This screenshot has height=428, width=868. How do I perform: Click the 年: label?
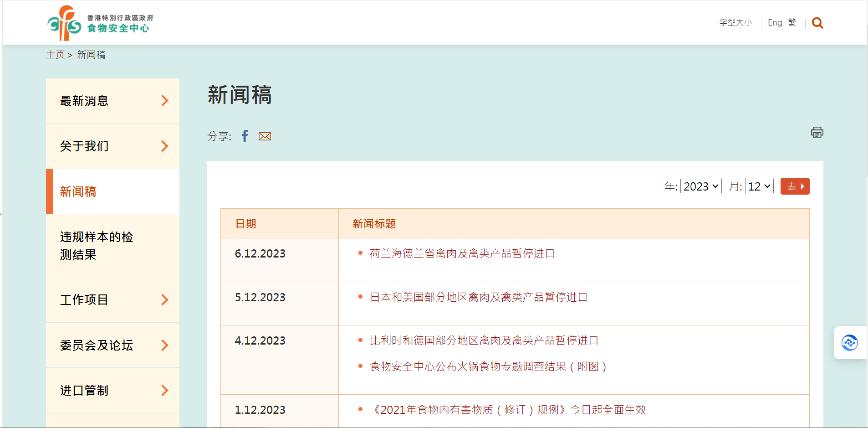[x=671, y=186]
